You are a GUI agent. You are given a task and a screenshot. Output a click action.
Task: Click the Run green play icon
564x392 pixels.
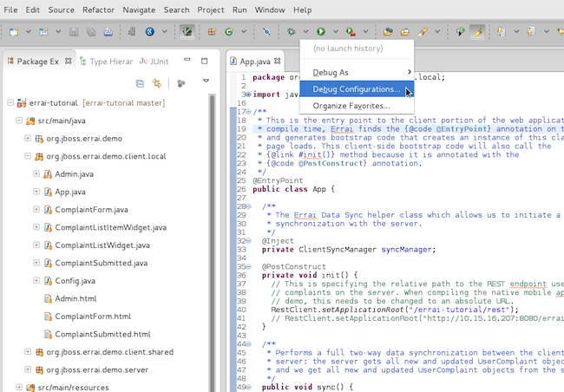pos(321,31)
